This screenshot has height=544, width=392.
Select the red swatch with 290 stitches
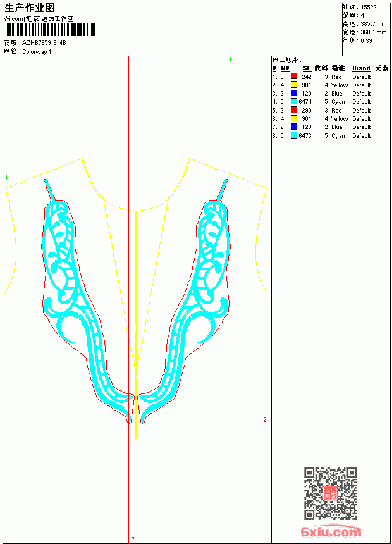294,110
